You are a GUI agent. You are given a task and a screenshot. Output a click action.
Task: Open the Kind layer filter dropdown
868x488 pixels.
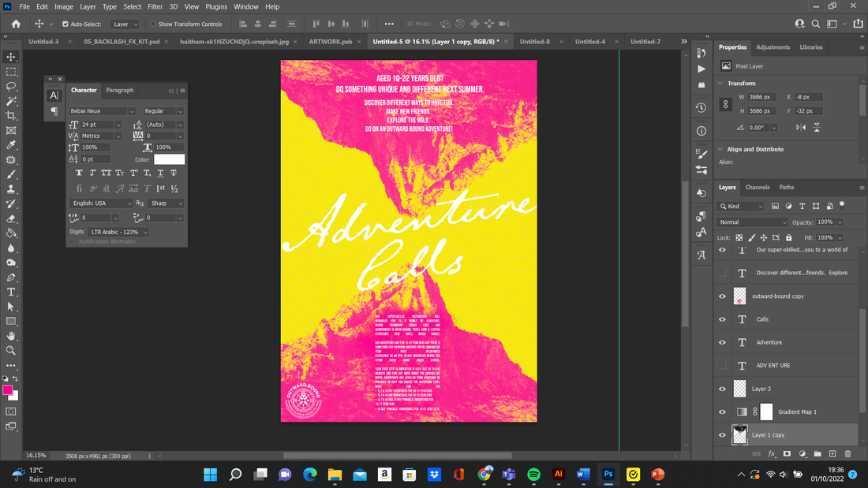(741, 207)
